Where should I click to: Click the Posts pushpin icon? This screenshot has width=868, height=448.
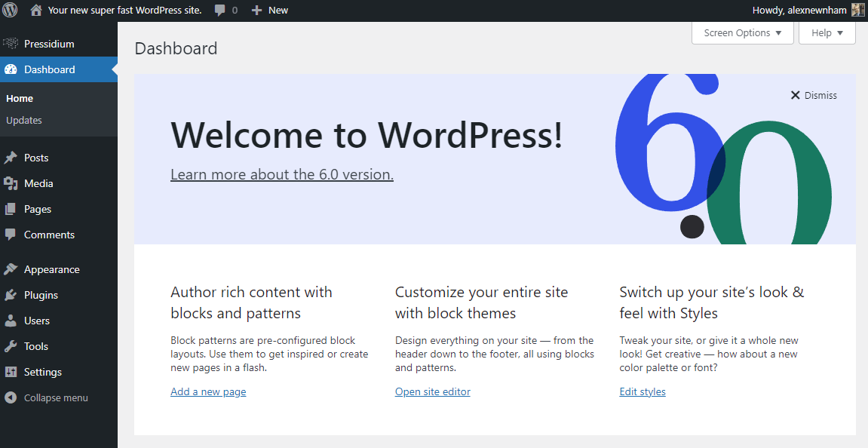click(11, 158)
